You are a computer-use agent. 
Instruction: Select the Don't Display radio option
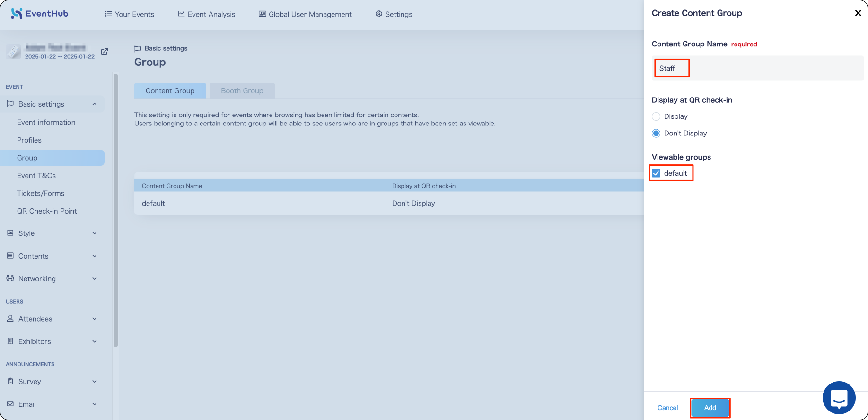(656, 134)
